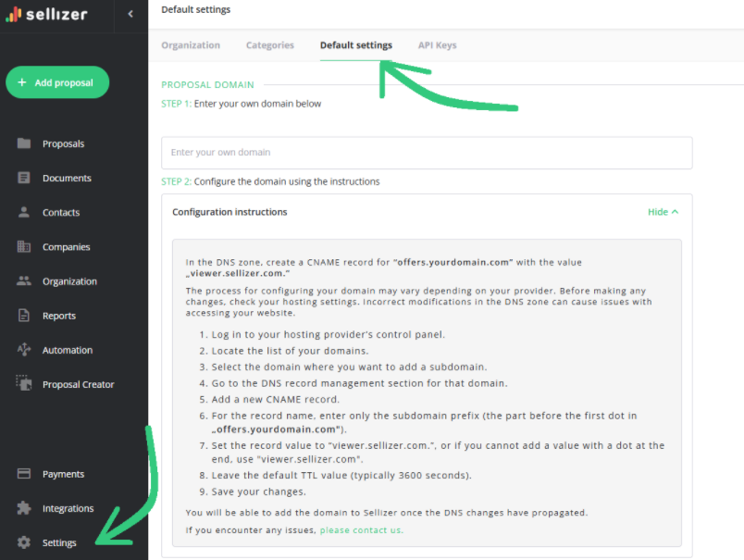Click the Contacts person icon
Image resolution: width=744 pixels, height=560 pixels.
point(24,212)
